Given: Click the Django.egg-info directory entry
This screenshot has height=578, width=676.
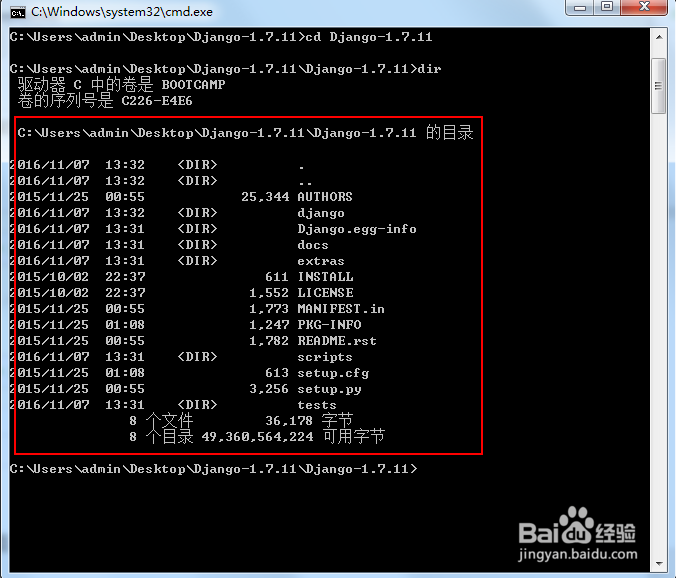Looking at the screenshot, I should 357,229.
